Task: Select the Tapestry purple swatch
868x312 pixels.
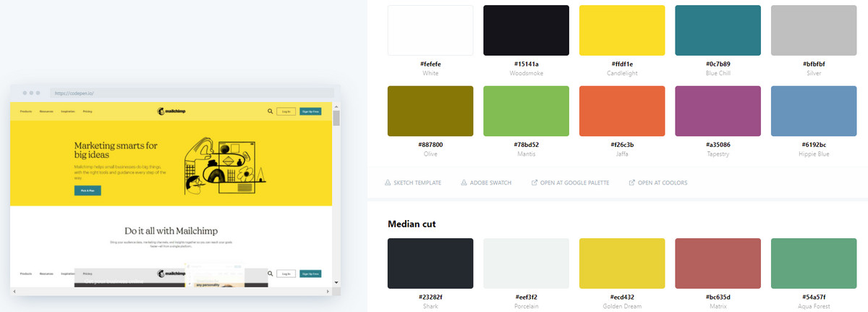Action: point(718,111)
